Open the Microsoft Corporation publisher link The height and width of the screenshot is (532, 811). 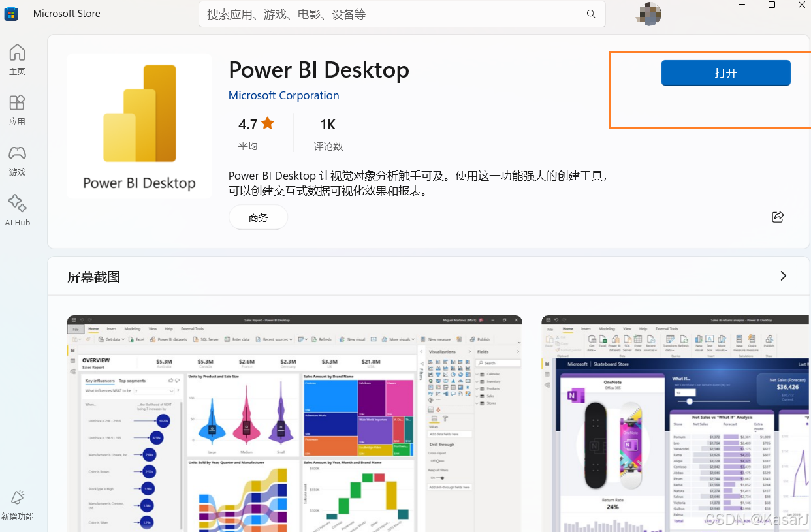283,95
